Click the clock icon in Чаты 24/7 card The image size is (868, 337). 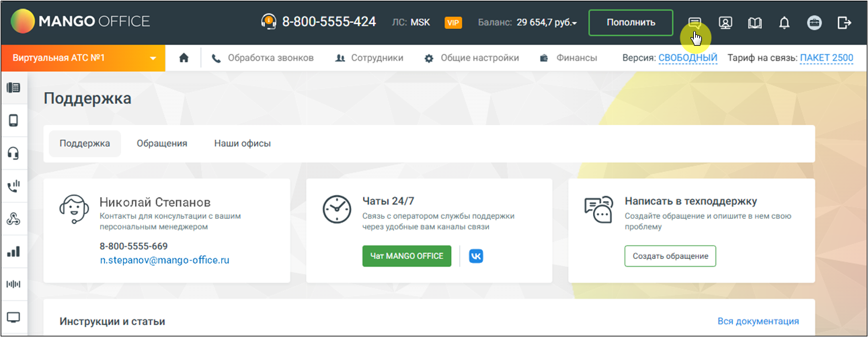tap(337, 209)
